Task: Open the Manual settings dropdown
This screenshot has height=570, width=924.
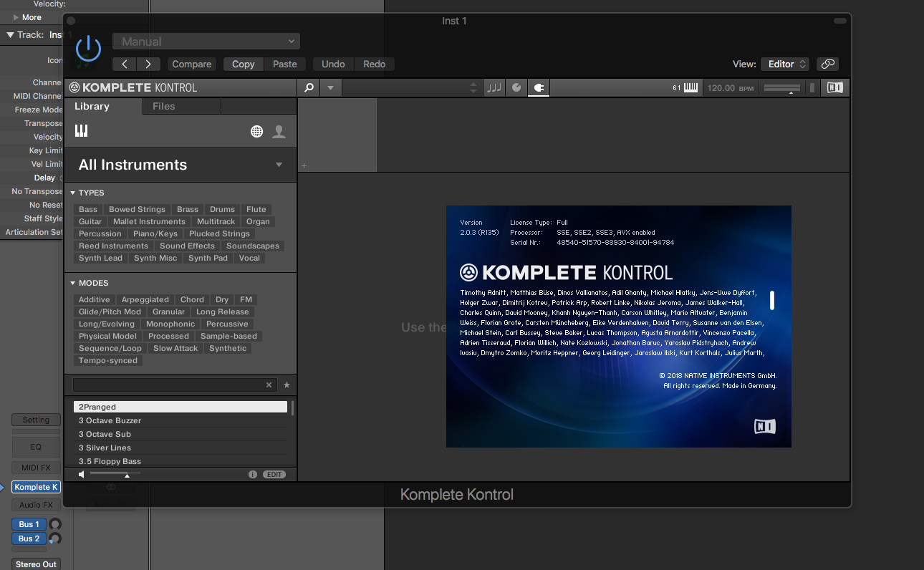Action: (206, 42)
